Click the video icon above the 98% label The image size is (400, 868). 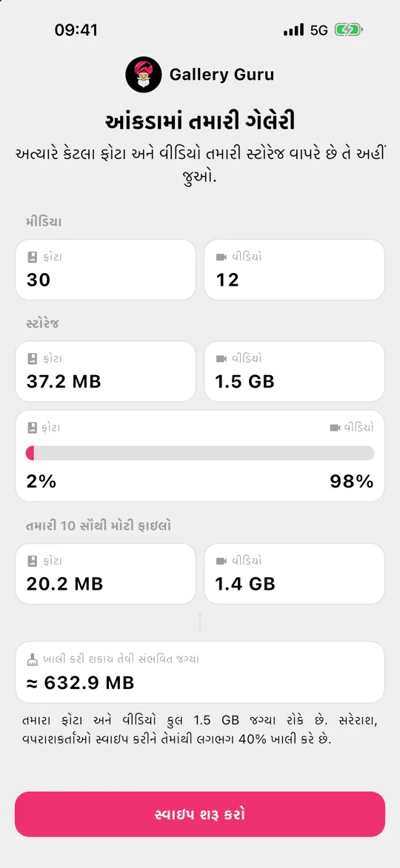(x=335, y=428)
